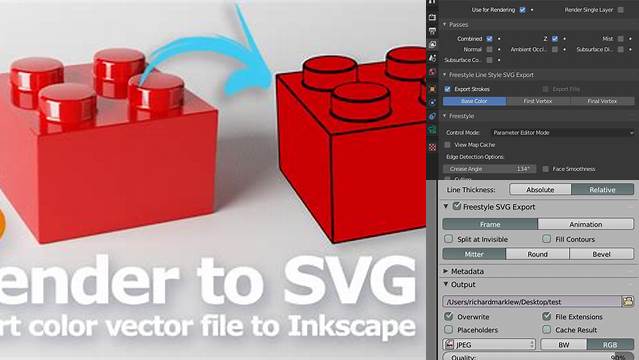Switch stroke join to Round

coord(537,254)
